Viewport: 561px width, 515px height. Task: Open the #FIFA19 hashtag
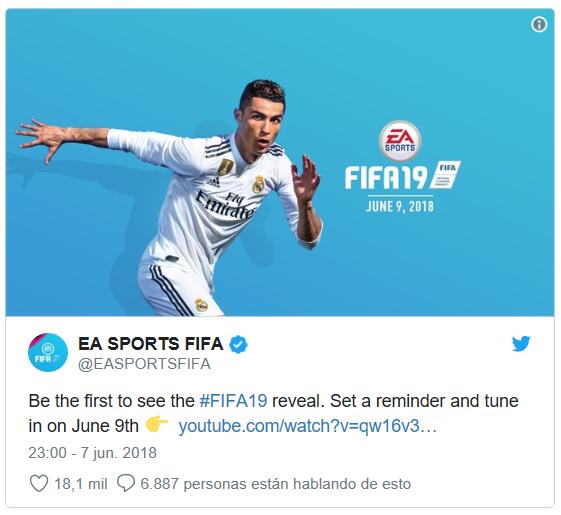(x=233, y=400)
